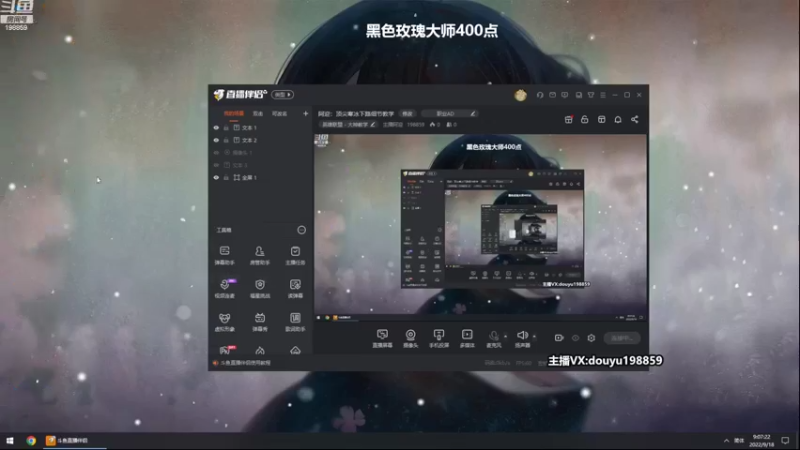This screenshot has height=450, width=800.
Task: Click the headset support icon in title bar
Action: click(540, 95)
